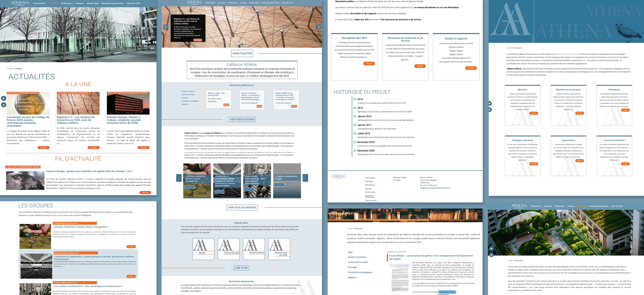Image resolution: width=644 pixels, height=295 pixels.
Task: Click the Lettres, humanités & sciences sociales news image
Action: point(28,103)
